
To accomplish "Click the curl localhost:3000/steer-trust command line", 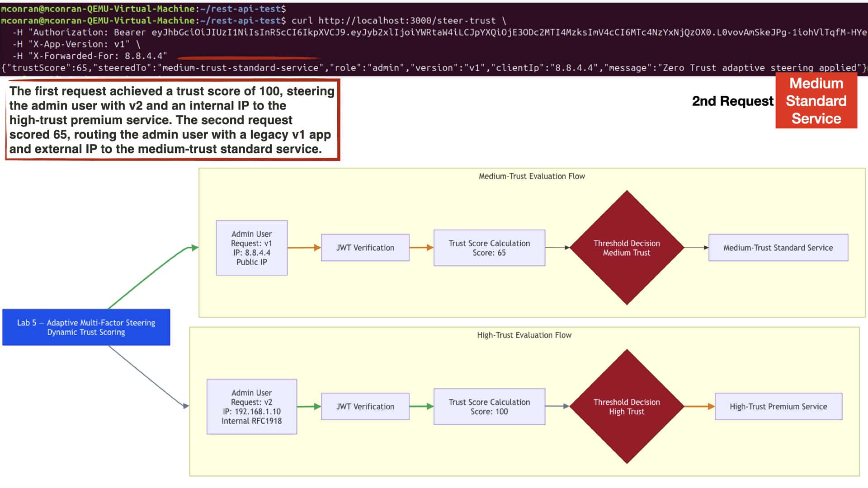I will 254,21.
